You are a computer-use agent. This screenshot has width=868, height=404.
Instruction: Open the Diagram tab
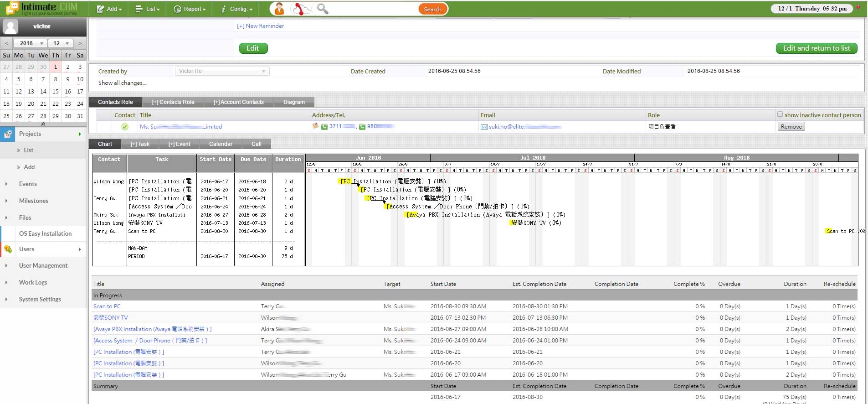(x=294, y=102)
